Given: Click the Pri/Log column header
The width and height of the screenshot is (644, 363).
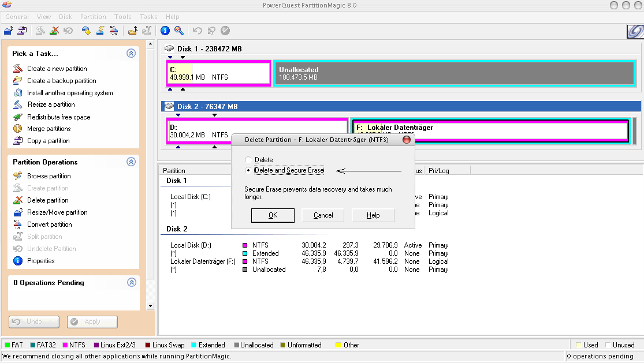Looking at the screenshot, I should pos(447,171).
